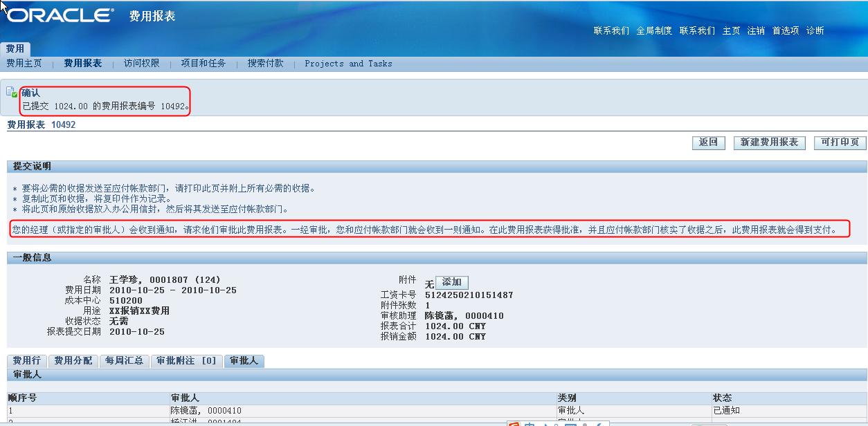Switch to the Projects and Tasks tab

point(348,63)
